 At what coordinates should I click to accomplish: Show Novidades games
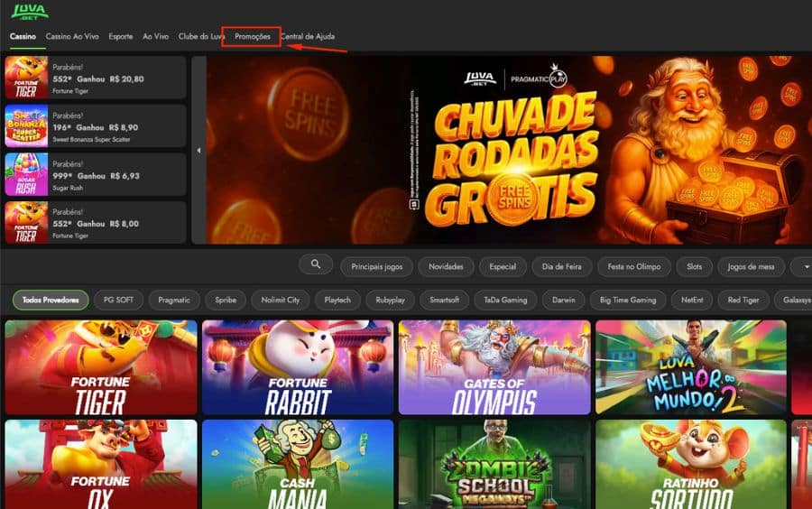pos(446,266)
